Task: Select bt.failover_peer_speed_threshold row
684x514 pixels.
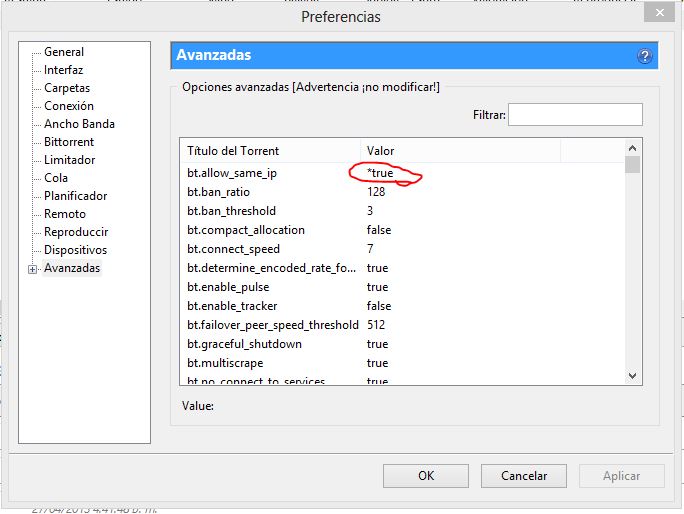Action: 402,325
